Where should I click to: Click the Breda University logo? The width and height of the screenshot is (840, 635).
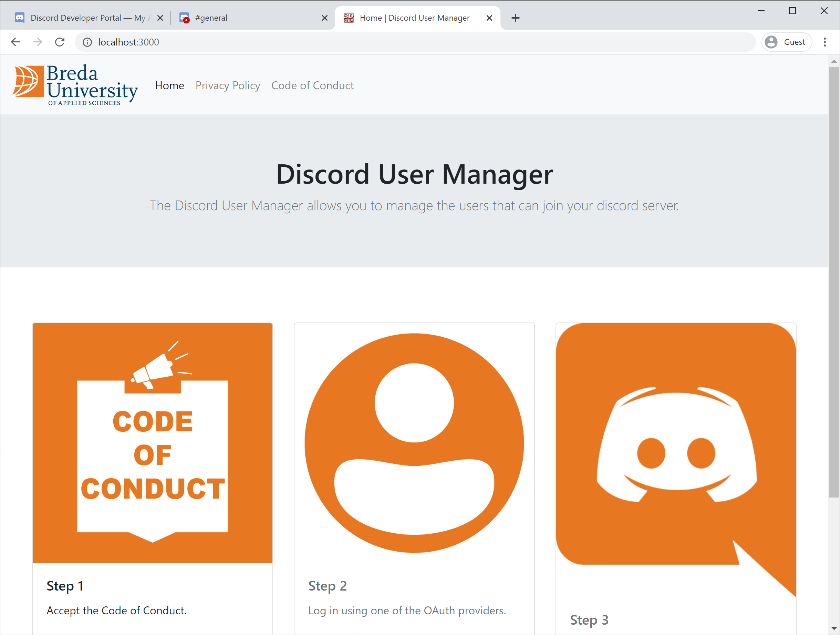coord(75,85)
